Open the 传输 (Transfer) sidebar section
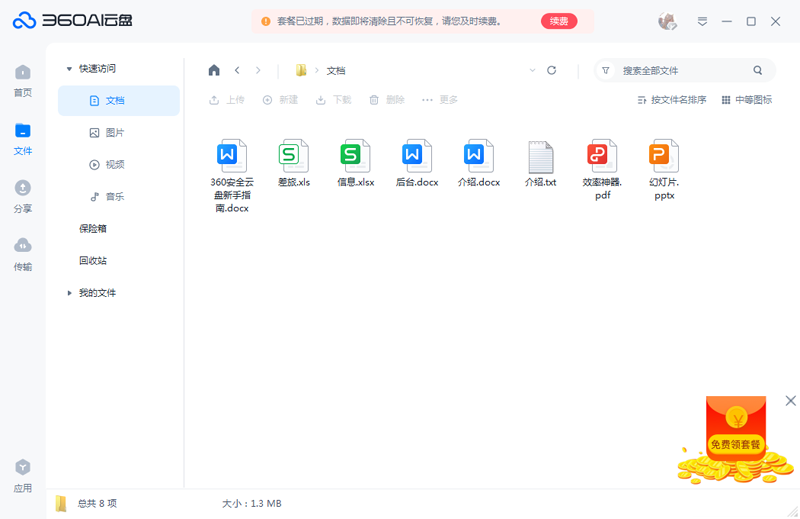This screenshot has width=800, height=519. 22,254
